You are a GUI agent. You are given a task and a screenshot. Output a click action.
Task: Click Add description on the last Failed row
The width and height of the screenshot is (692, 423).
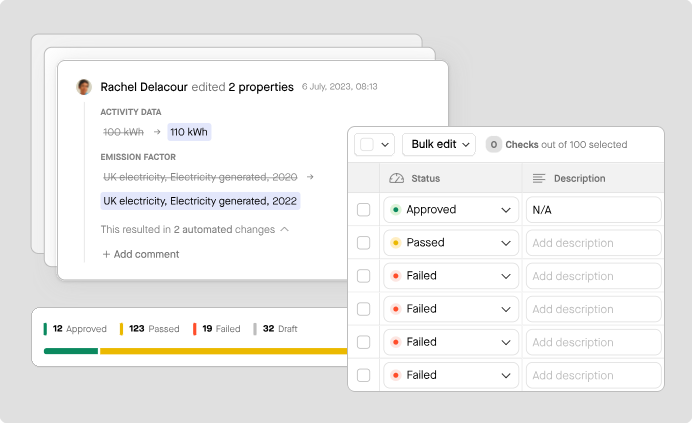coord(594,375)
